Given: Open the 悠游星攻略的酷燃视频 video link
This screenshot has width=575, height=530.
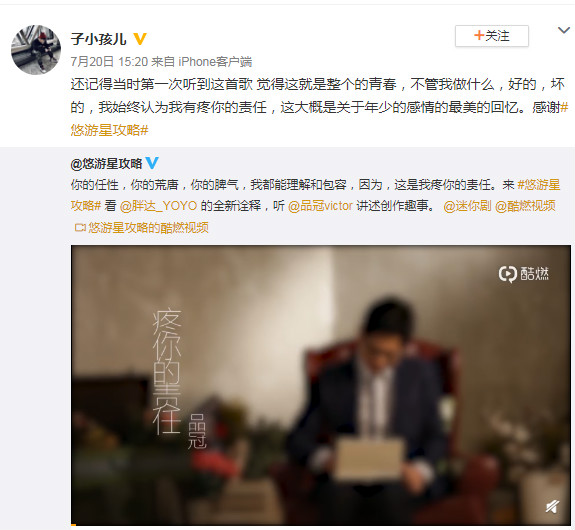Looking at the screenshot, I should coord(149,228).
